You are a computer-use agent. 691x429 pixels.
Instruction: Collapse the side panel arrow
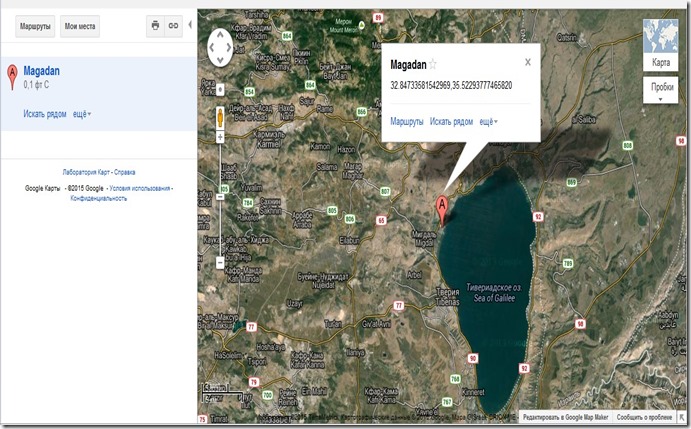click(x=190, y=25)
